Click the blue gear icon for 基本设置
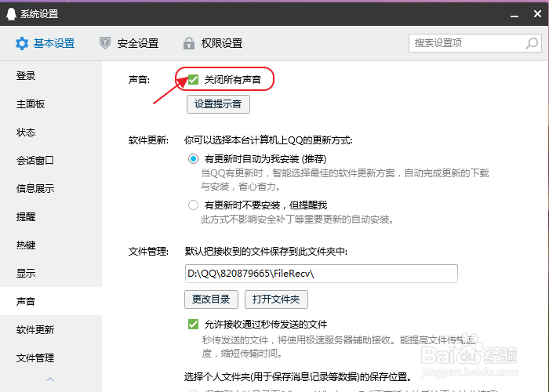This screenshot has width=549, height=392. click(22, 43)
